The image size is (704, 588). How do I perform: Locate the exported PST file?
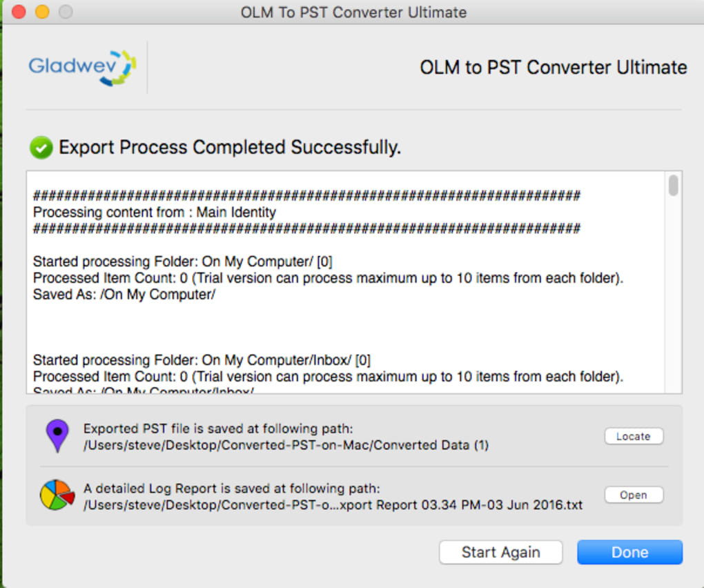634,436
